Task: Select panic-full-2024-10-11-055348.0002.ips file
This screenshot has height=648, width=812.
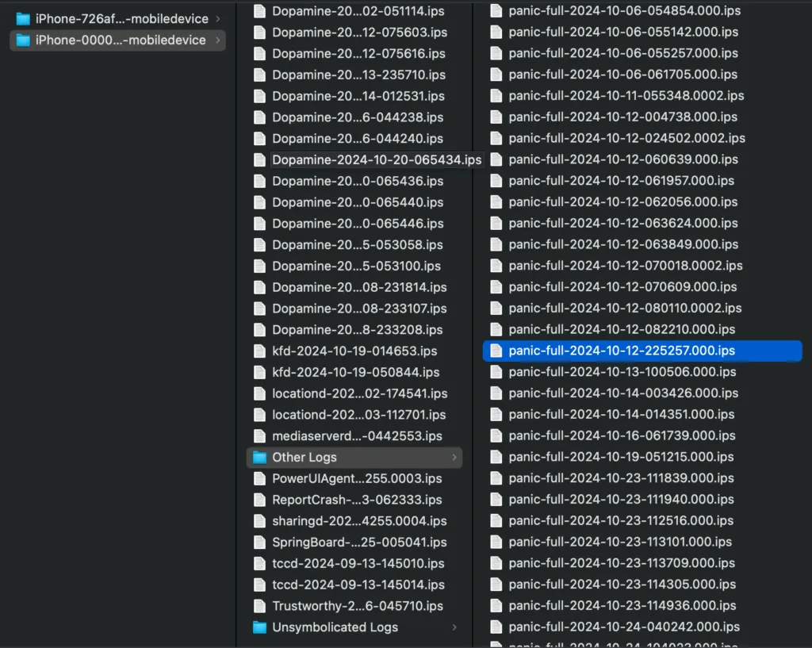Action: pos(626,95)
